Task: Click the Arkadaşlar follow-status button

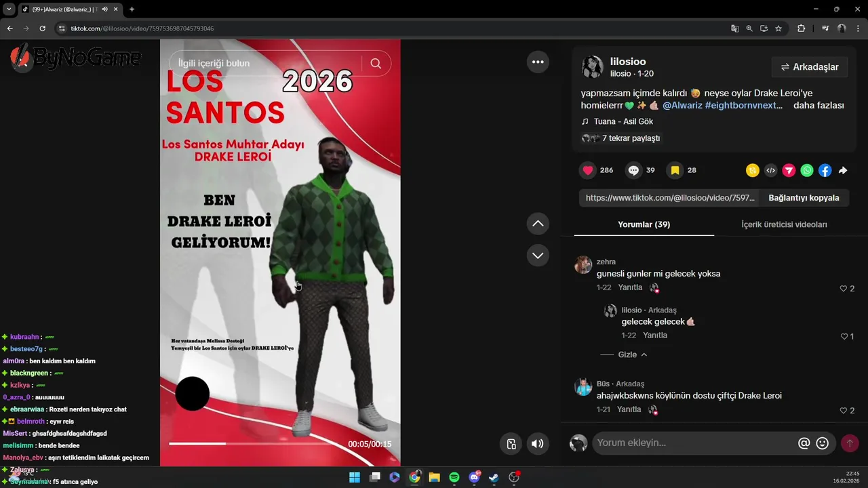Action: coord(810,67)
